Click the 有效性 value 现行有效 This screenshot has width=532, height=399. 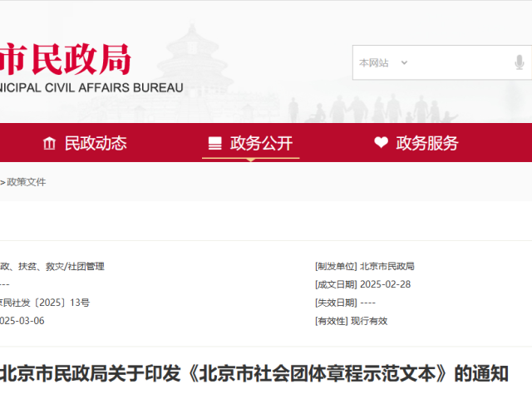tap(369, 321)
